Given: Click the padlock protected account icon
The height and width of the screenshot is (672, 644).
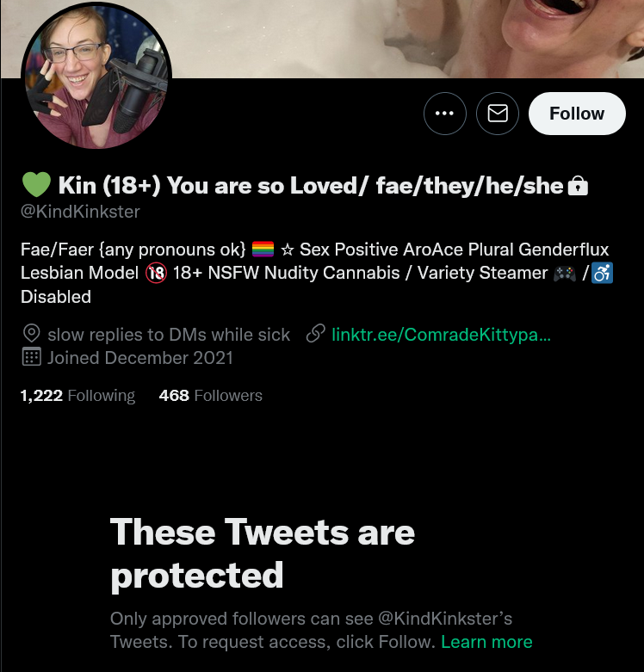Looking at the screenshot, I should (578, 186).
